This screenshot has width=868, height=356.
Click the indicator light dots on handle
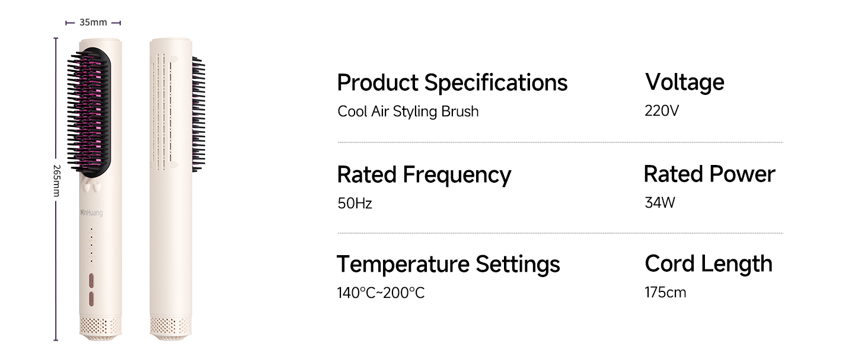[x=91, y=245]
